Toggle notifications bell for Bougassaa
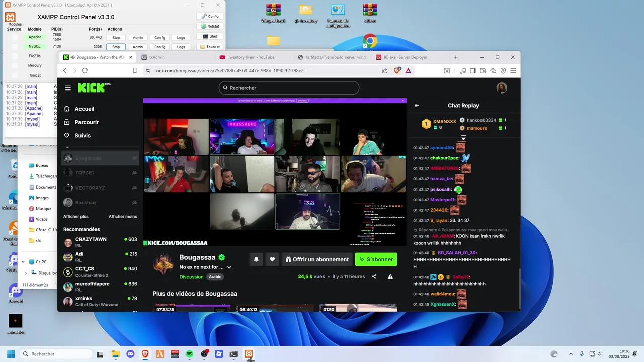Viewport: 644px width, 362px height. (256, 259)
